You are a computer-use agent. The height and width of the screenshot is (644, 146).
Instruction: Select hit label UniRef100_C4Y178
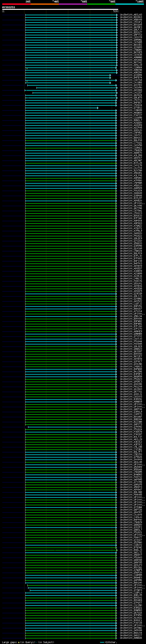(131, 165)
